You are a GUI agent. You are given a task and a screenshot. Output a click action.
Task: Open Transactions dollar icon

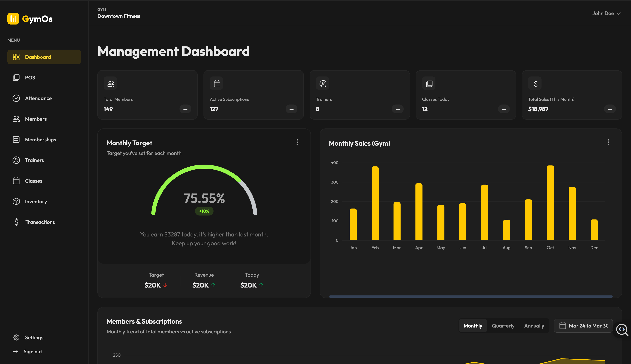16,222
